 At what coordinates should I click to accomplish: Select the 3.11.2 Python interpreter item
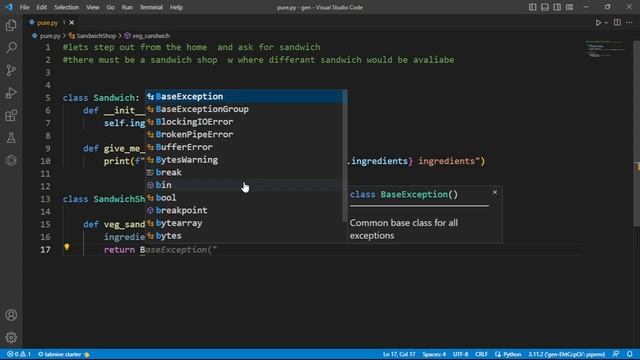[x=567, y=354]
